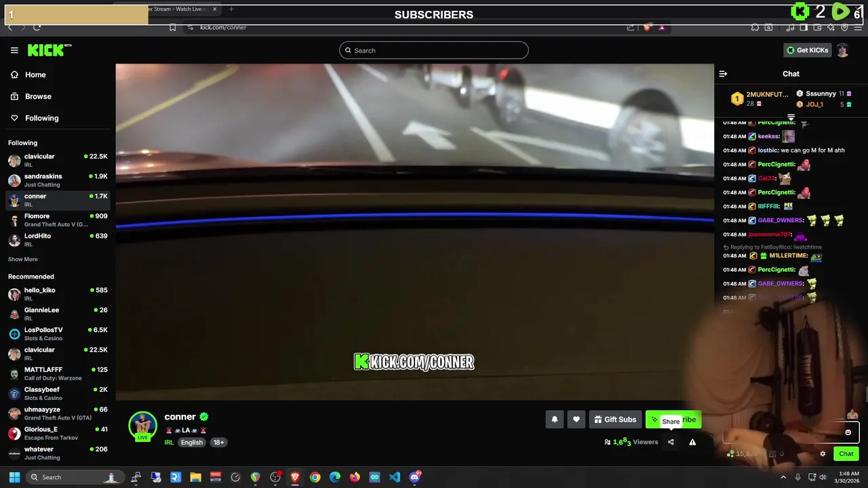868x488 pixels.
Task: Open the Brave sidebar panel toggle icon
Action: pos(804,27)
